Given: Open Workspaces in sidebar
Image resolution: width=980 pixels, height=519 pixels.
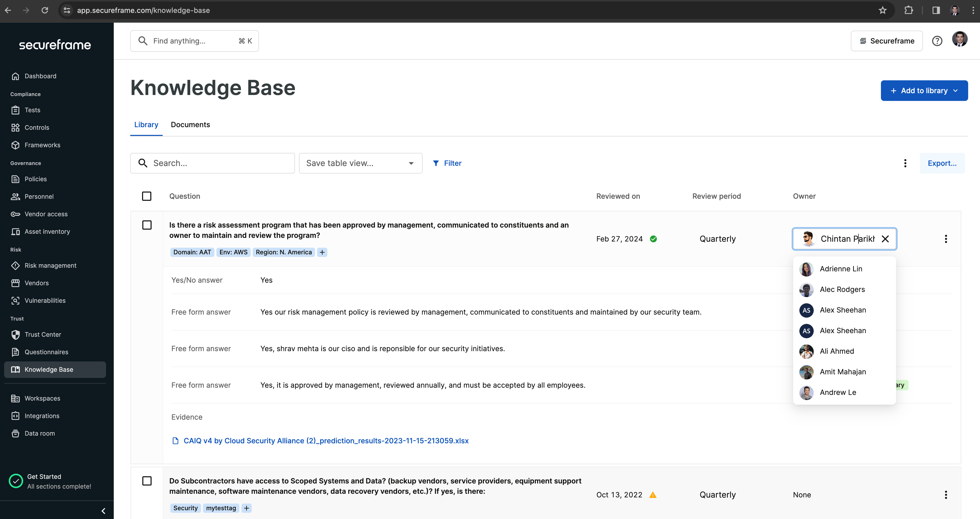Looking at the screenshot, I should point(42,398).
